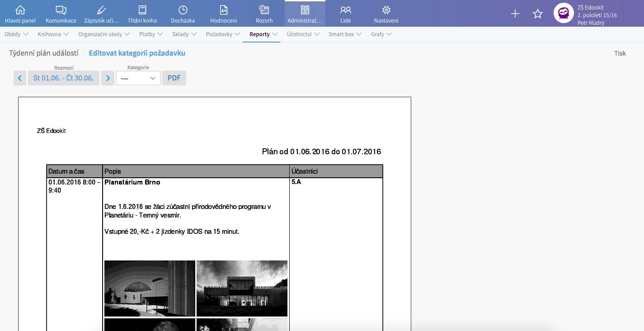Click the dark building photo thumbnail
This screenshot has height=331, width=644.
pyautogui.click(x=242, y=288)
